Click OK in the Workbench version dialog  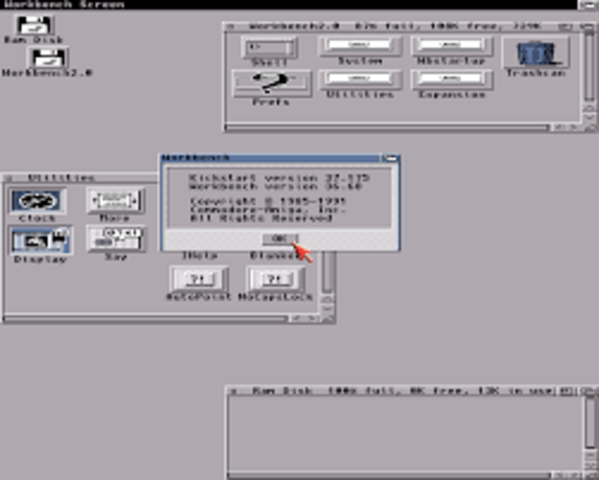280,238
